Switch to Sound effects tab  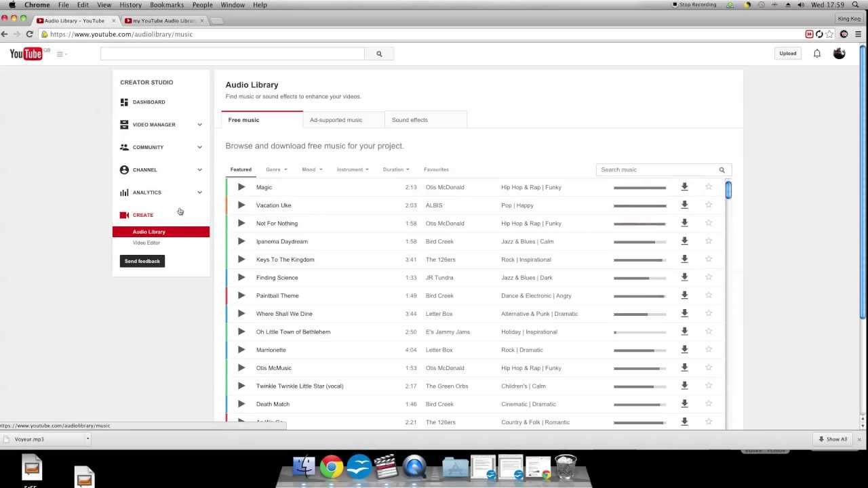426,120
